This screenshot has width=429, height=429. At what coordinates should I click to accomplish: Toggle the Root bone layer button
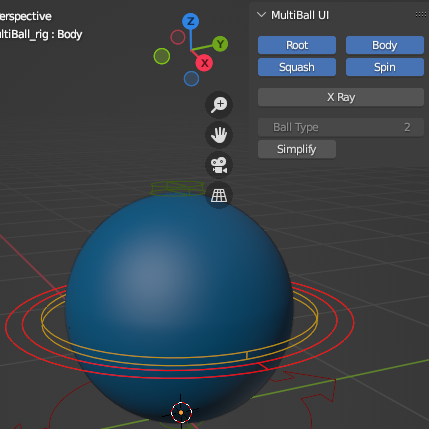pyautogui.click(x=297, y=45)
